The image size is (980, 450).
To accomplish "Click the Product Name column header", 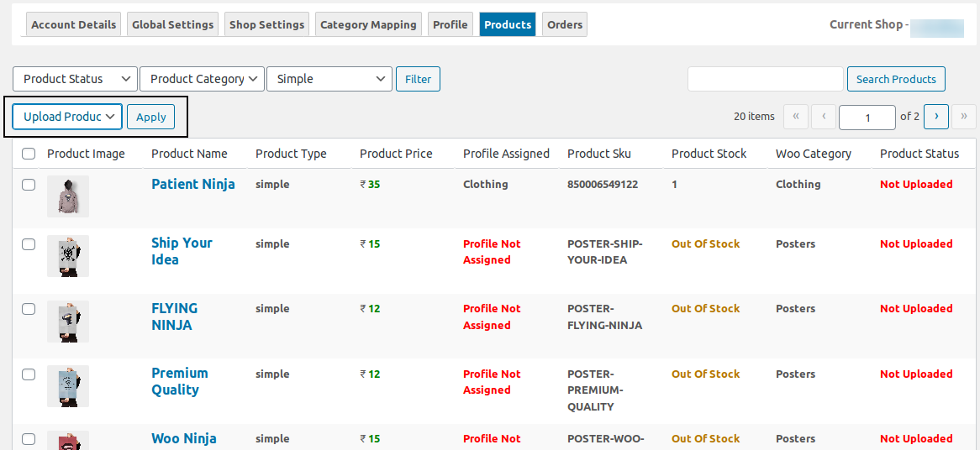I will [189, 154].
